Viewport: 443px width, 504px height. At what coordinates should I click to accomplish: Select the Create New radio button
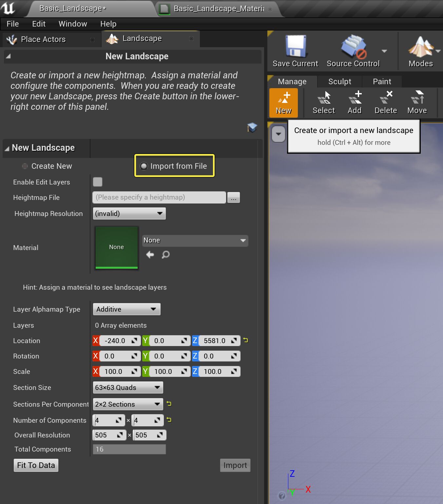pyautogui.click(x=25, y=166)
